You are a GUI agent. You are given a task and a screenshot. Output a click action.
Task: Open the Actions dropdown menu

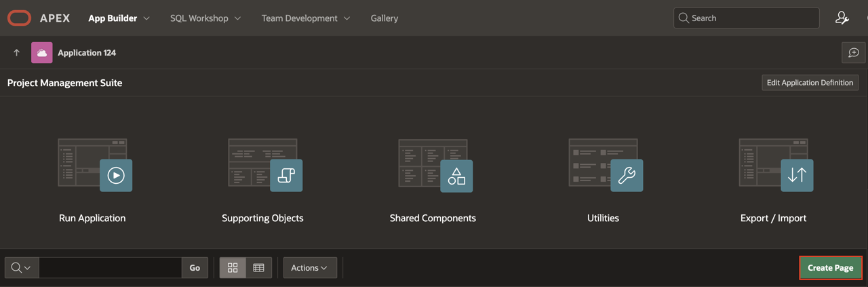[x=309, y=268]
